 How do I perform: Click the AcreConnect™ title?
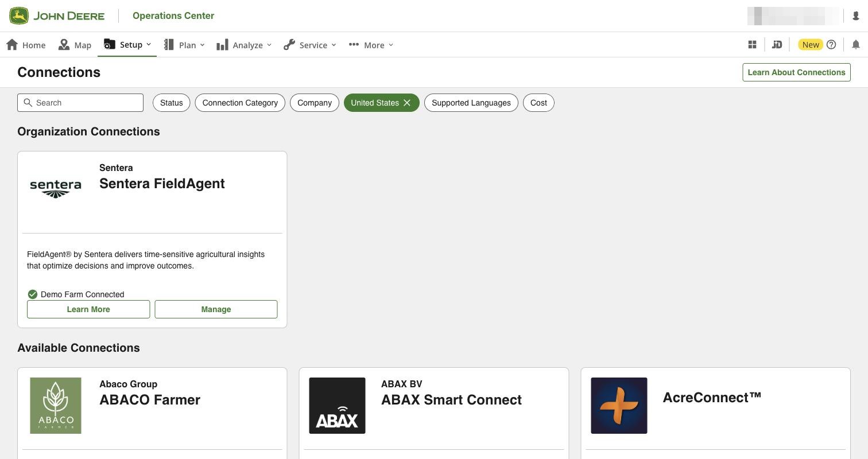712,398
